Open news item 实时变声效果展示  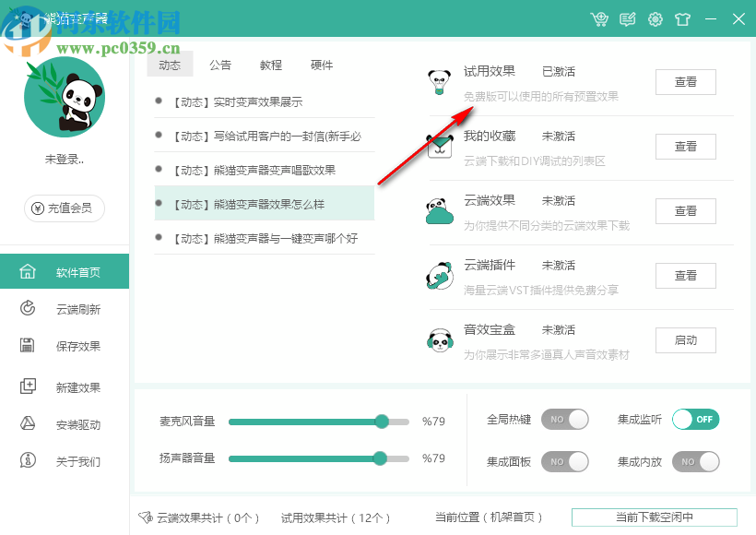265,101
